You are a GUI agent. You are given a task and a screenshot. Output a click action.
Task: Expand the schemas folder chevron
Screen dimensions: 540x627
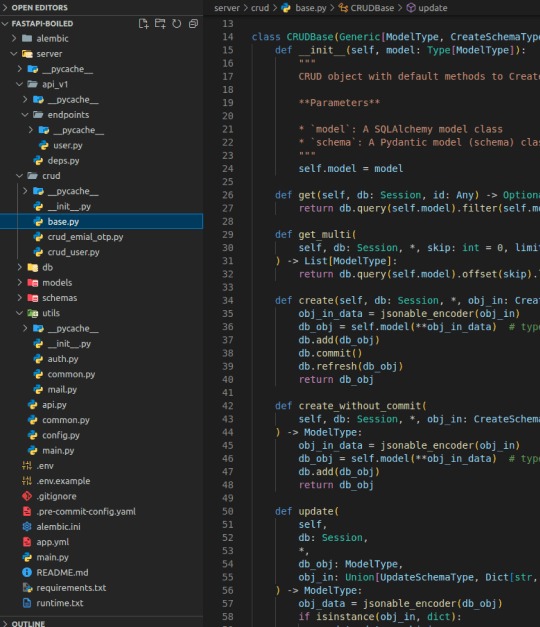click(19, 298)
